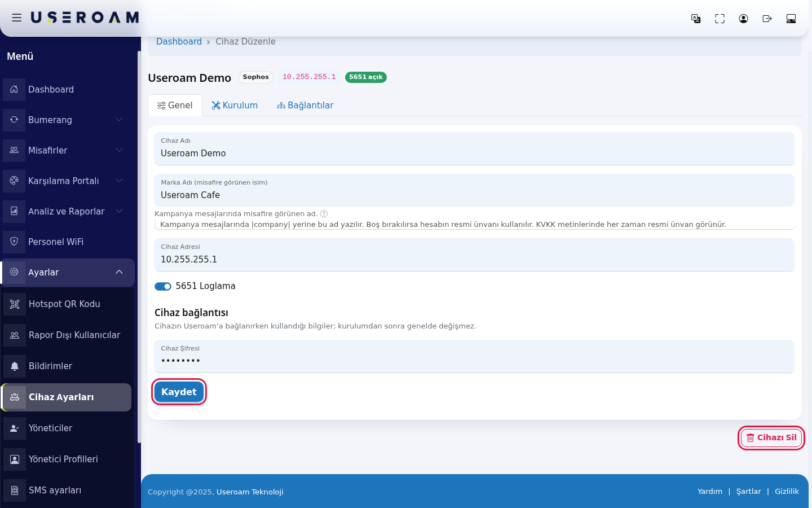Click the Useroam Teknoloji footer link

coord(250,492)
